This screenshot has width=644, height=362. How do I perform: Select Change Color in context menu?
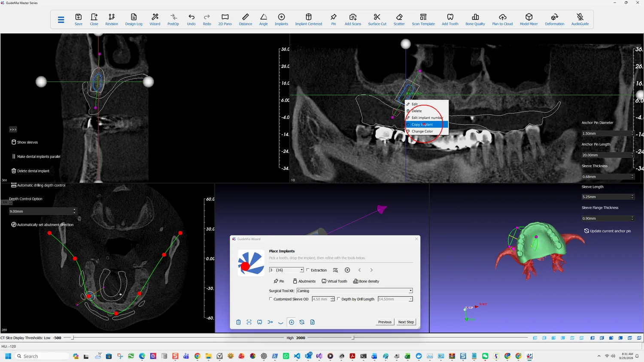[427, 131]
